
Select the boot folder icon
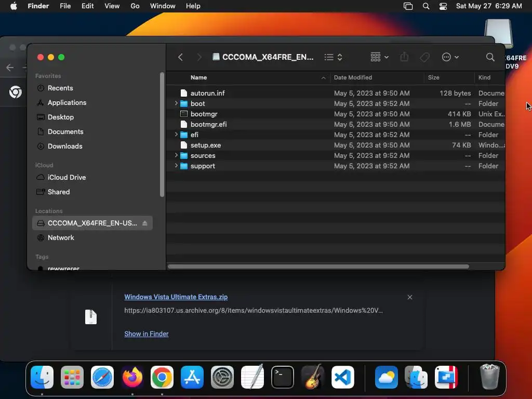(x=184, y=103)
